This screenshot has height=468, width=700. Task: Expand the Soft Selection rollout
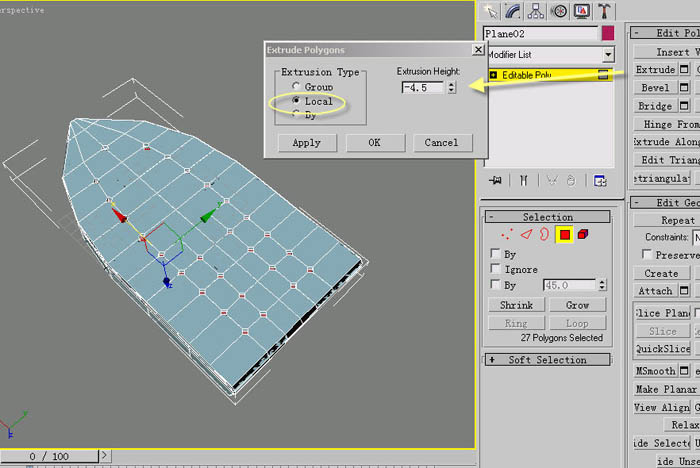[x=548, y=360]
